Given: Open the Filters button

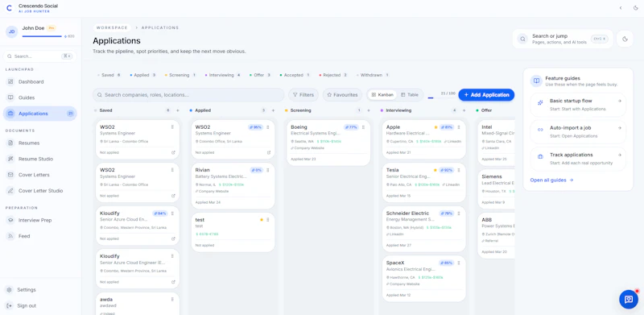Looking at the screenshot, I should pos(303,95).
